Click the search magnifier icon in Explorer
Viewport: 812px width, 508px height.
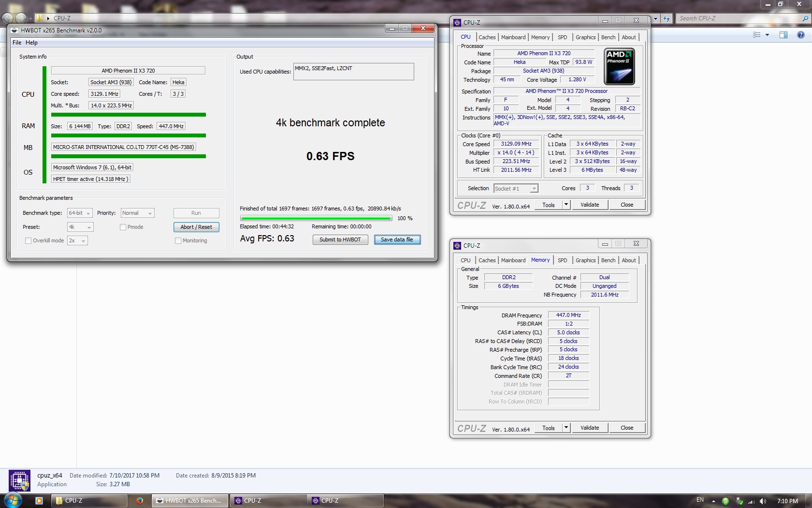[805, 18]
